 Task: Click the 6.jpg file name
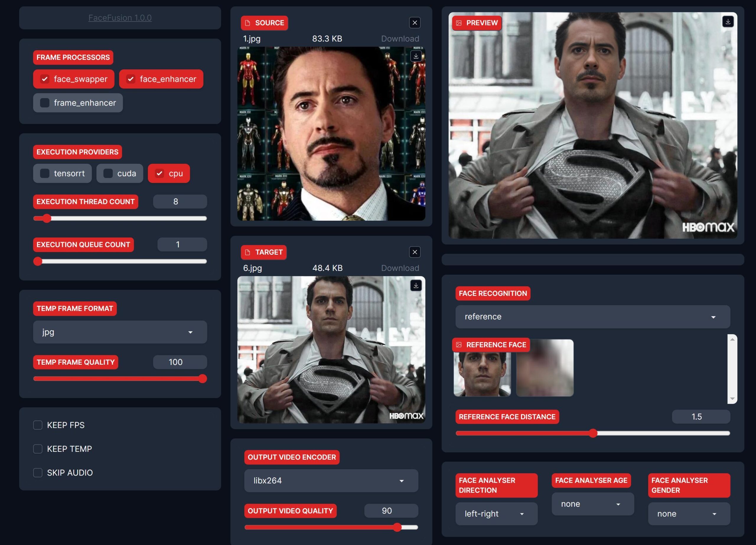pos(252,268)
